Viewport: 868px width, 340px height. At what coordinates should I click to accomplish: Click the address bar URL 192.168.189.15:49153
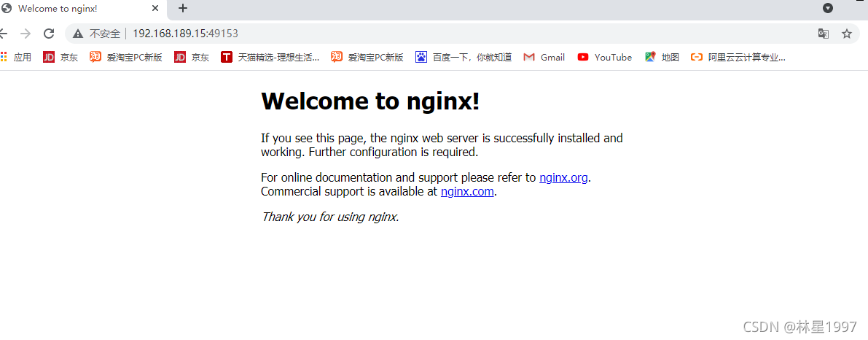tap(185, 34)
